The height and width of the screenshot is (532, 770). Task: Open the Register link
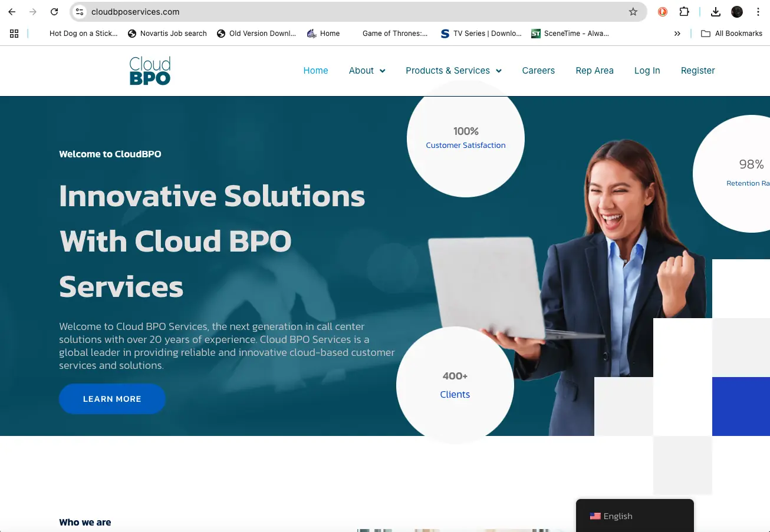coord(697,71)
